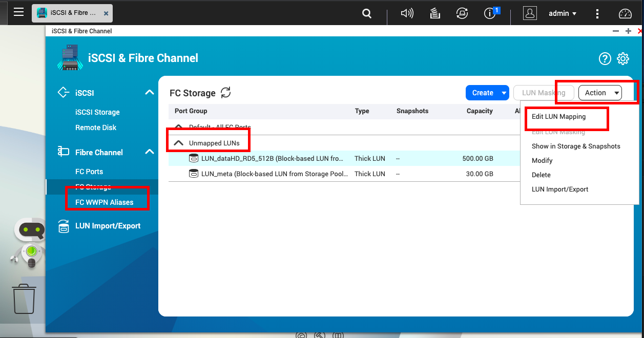This screenshot has height=338, width=644.
Task: Click the 30.00 GB capacity value
Action: (x=480, y=174)
